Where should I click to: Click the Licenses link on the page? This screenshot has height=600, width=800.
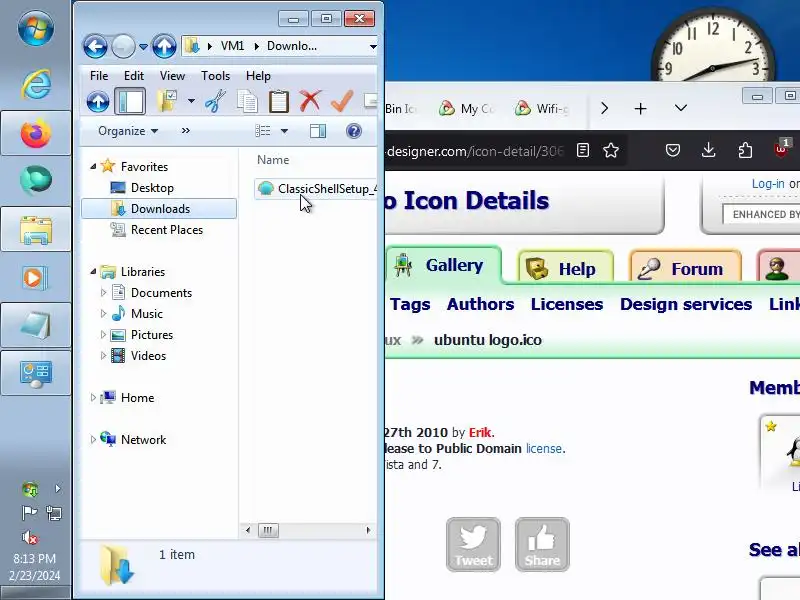coord(567,304)
